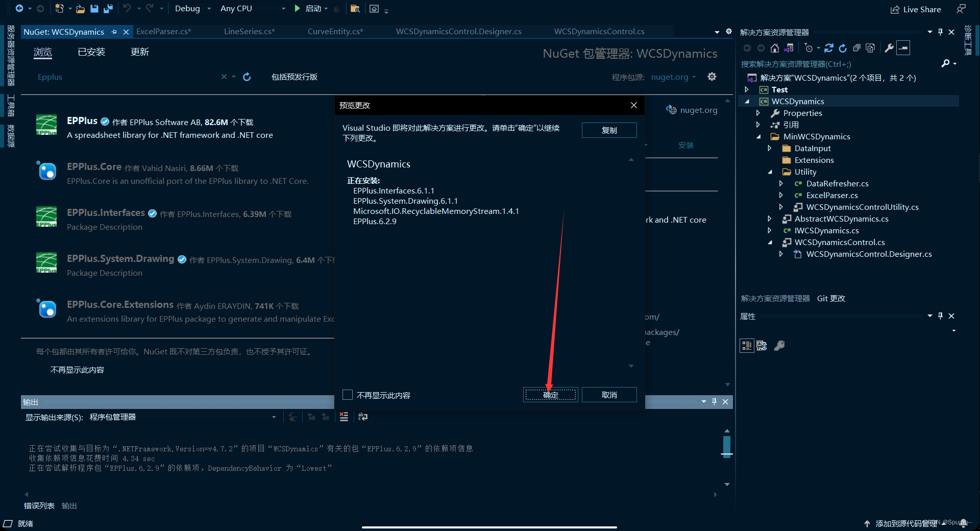
Task: Switch to CurveEntity.cs* tab
Action: coord(335,32)
